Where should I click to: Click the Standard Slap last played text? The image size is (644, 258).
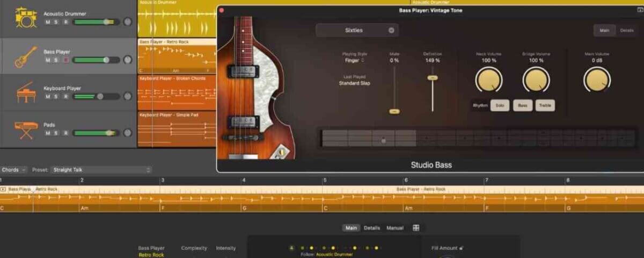coord(354,83)
